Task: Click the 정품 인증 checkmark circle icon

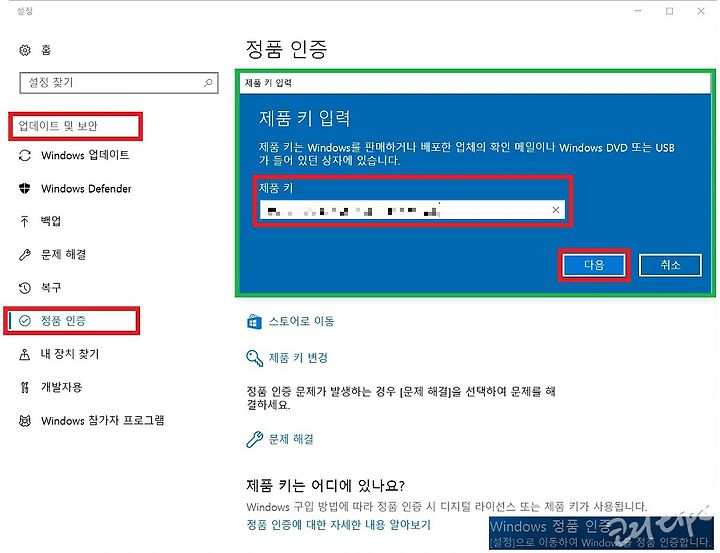Action: (x=25, y=321)
